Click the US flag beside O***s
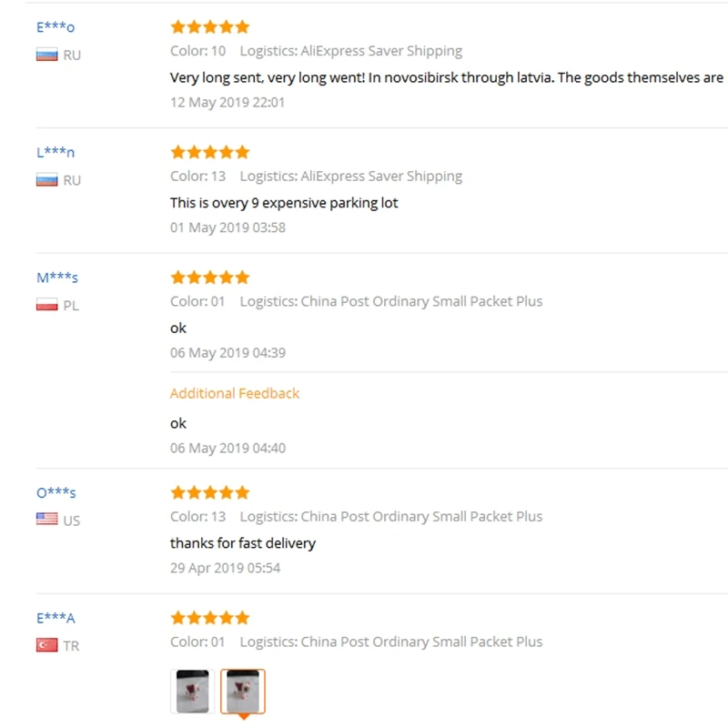Viewport: 728px width, 728px height. [x=46, y=520]
